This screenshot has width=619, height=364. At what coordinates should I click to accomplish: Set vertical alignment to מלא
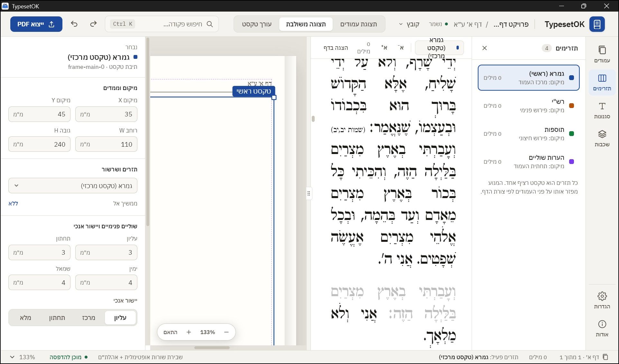(x=25, y=318)
